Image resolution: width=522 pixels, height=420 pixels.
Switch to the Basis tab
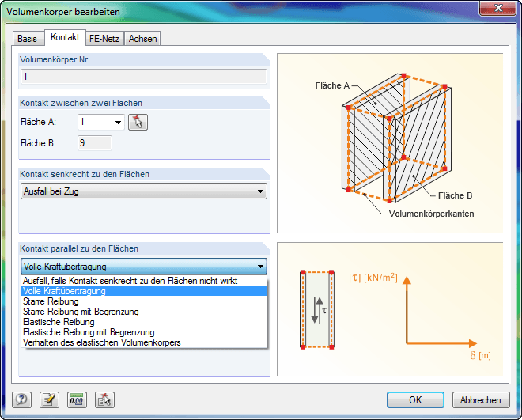point(27,39)
